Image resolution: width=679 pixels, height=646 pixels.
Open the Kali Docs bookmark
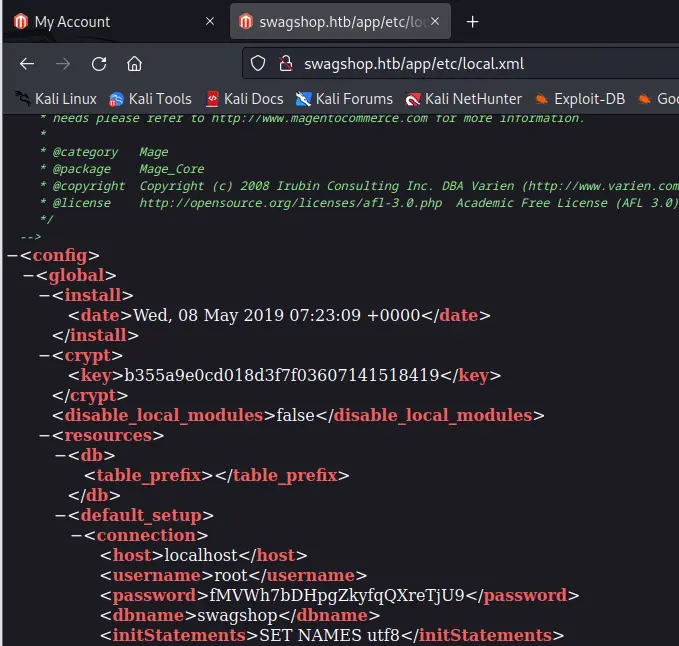coord(245,99)
